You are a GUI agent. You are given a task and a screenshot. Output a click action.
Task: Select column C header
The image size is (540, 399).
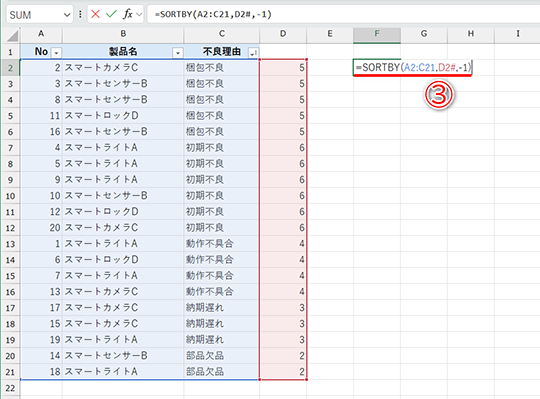(222, 34)
